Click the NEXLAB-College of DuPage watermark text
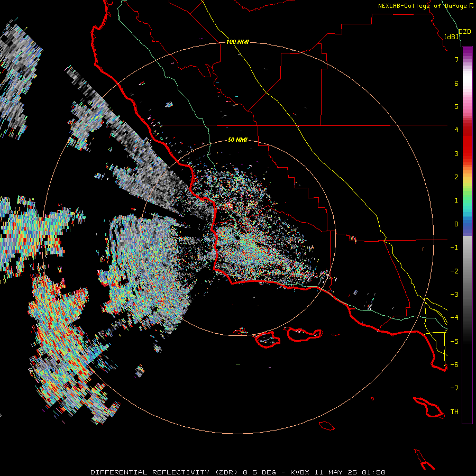 [x=425, y=6]
